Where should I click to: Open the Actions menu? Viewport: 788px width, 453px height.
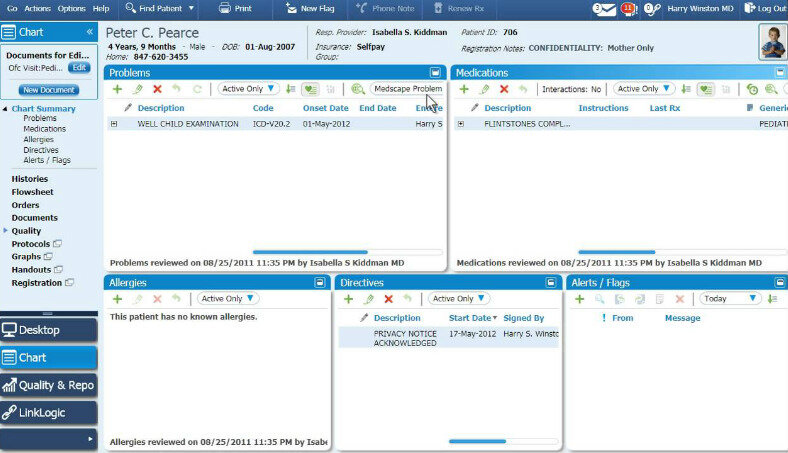coord(37,8)
